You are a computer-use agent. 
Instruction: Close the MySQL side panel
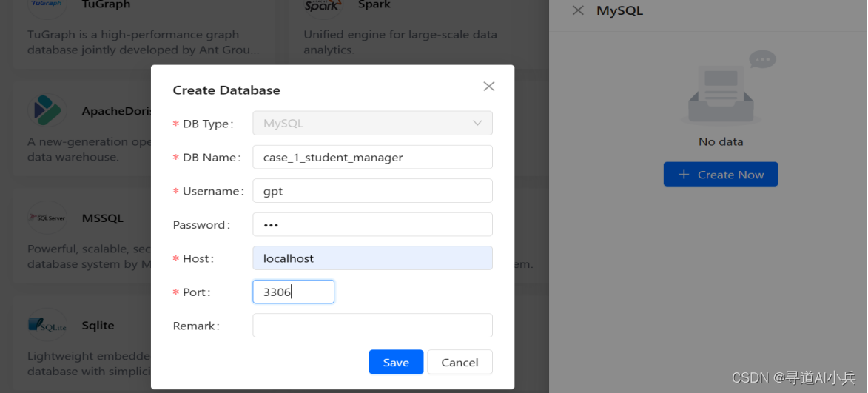[579, 10]
